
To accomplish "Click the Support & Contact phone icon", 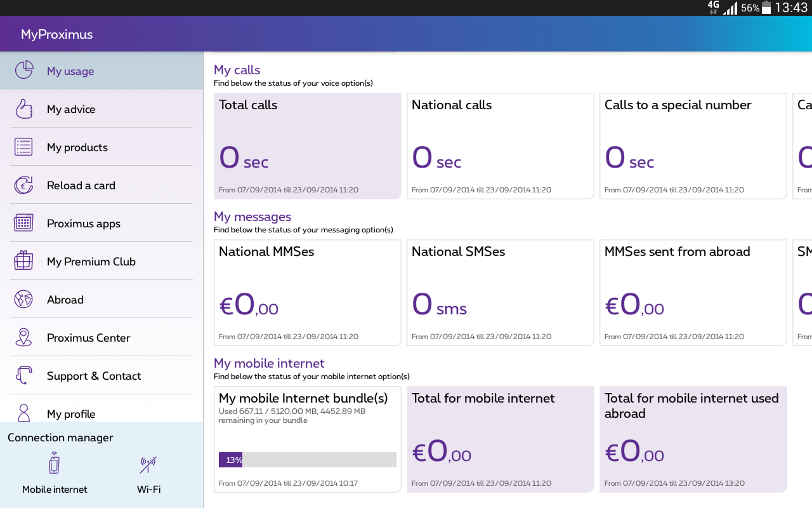I will 23,375.
